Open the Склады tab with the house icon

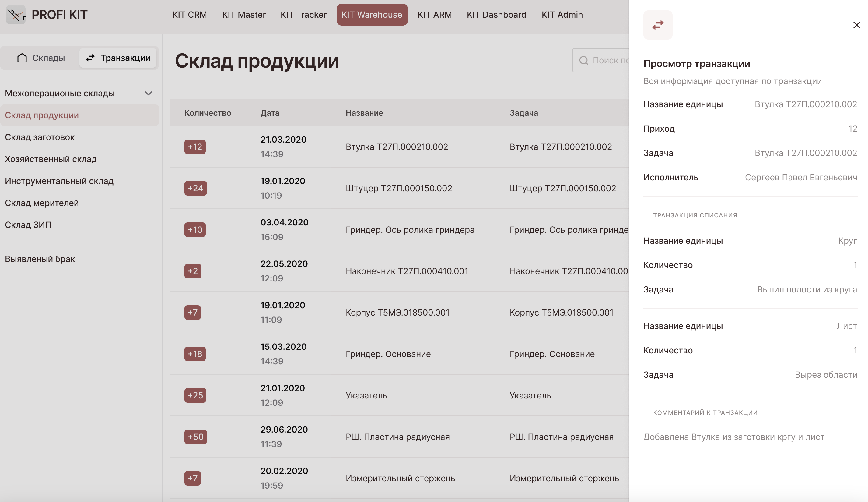[41, 58]
